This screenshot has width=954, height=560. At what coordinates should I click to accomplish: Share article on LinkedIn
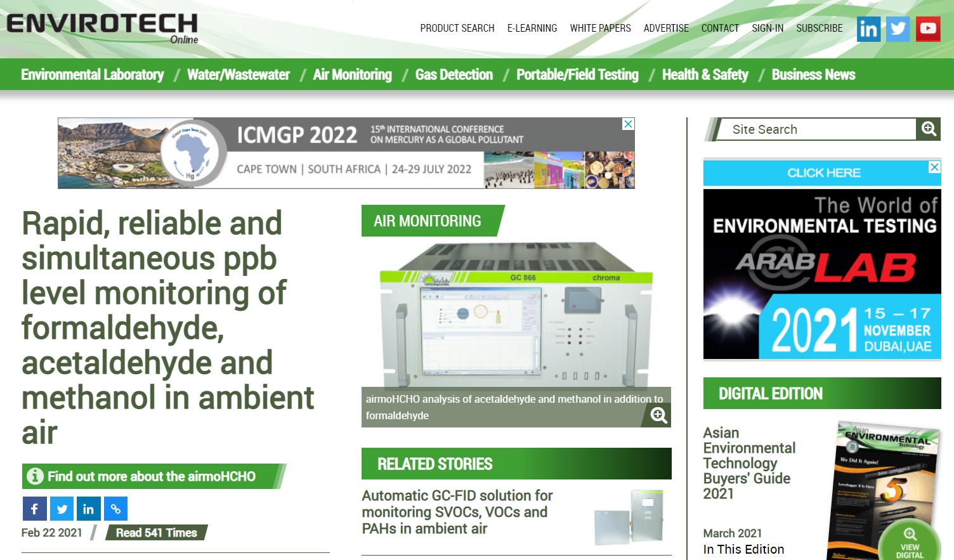[x=88, y=509]
